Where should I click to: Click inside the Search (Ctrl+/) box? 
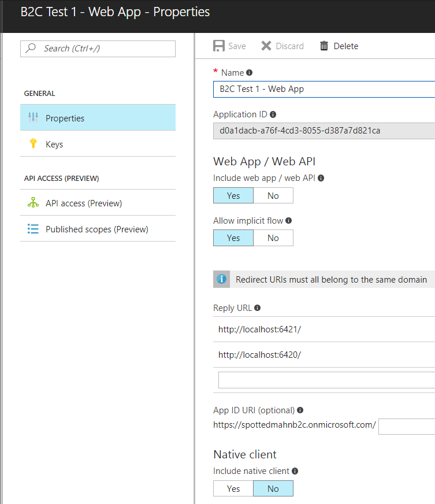[97, 49]
